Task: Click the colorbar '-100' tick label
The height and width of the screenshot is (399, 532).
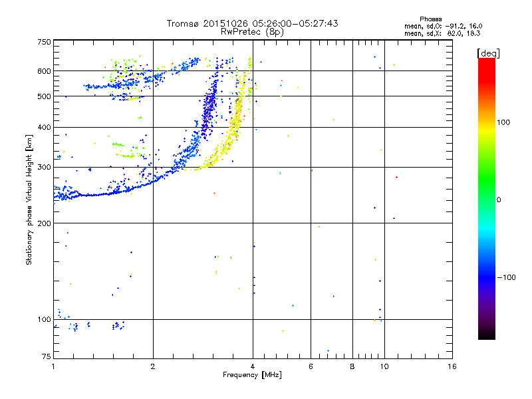Action: 506,277
